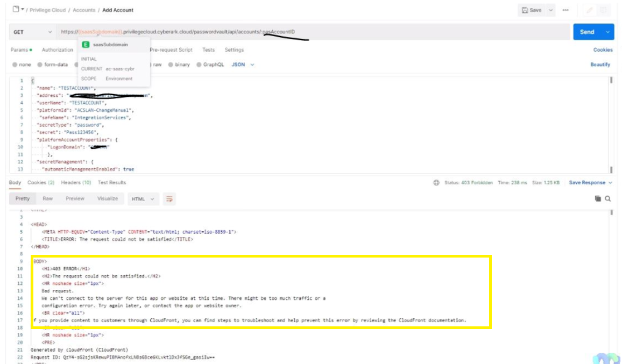
Task: Click the Accounts breadcrumb
Action: (x=84, y=10)
